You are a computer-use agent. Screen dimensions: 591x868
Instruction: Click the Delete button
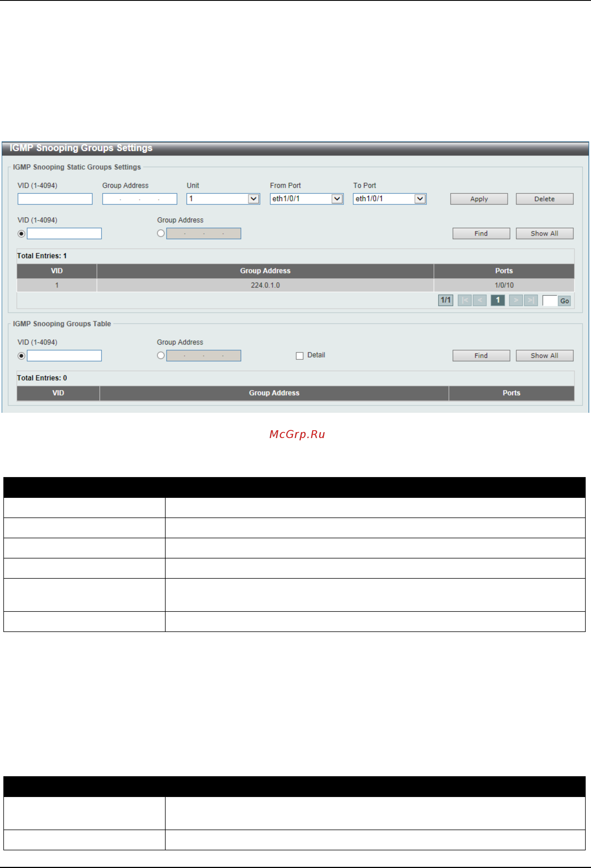click(544, 199)
